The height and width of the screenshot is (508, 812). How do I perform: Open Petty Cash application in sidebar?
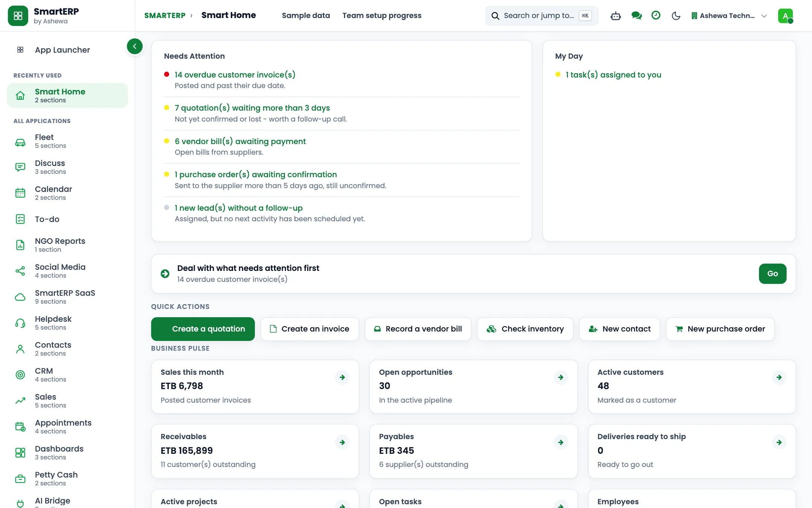[x=67, y=479]
